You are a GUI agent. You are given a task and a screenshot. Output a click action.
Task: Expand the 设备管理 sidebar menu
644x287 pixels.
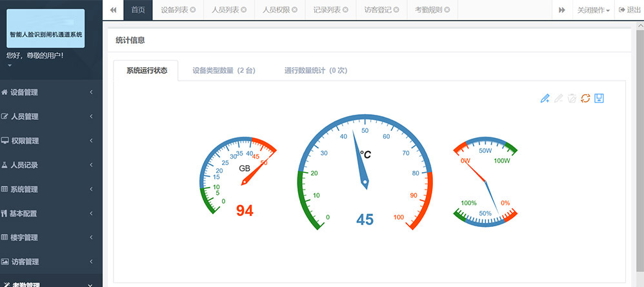(x=50, y=92)
